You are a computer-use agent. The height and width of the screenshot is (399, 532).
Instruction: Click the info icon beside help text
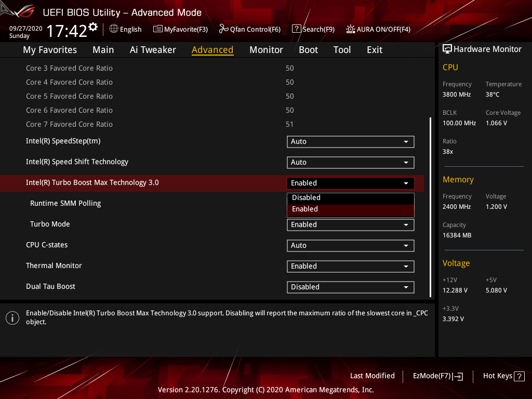[12, 318]
